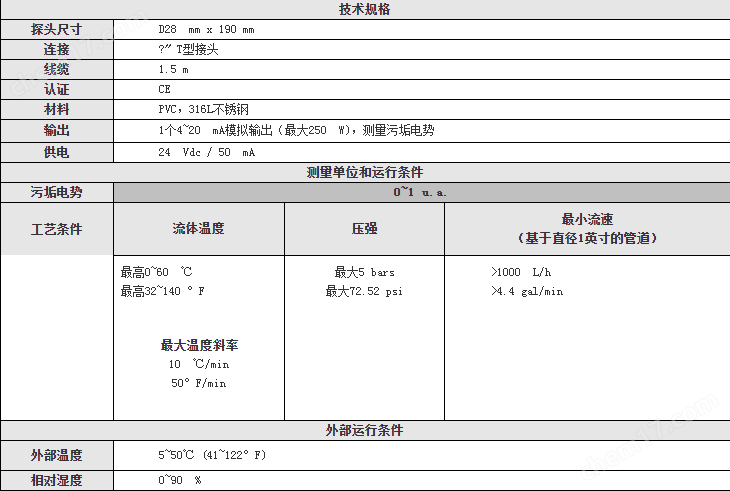Select the CE certification value
The image size is (730, 491).
pos(164,89)
